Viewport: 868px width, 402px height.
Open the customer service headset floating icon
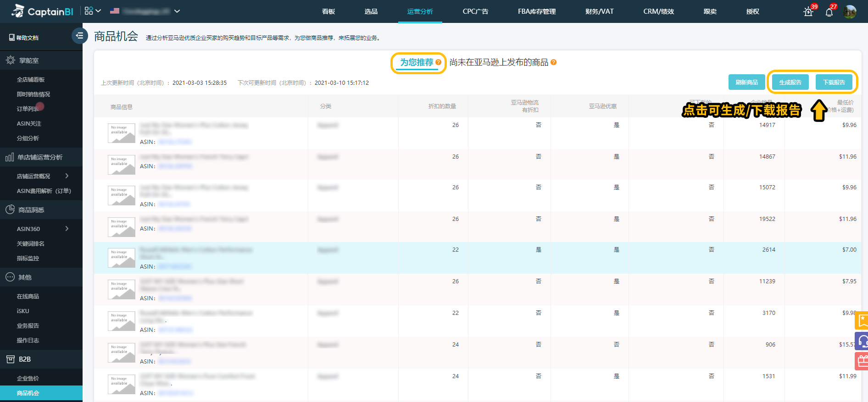pos(862,341)
